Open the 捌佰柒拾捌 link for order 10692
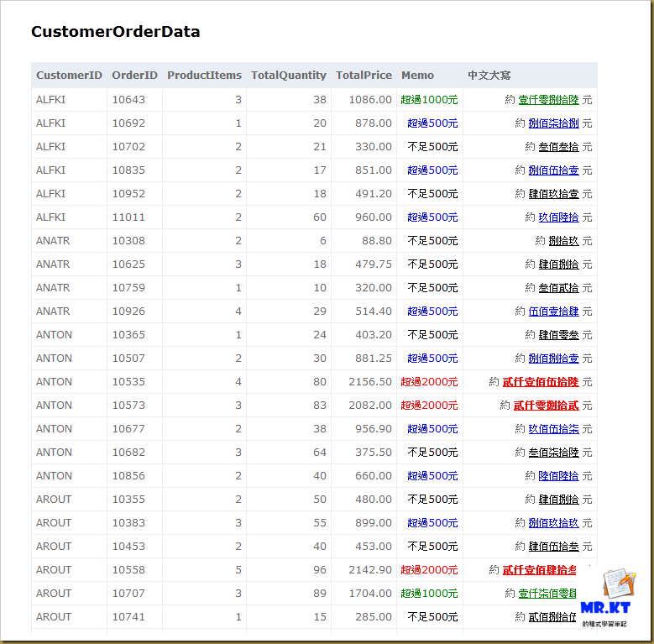Screen dimensions: 654x644 tap(553, 123)
